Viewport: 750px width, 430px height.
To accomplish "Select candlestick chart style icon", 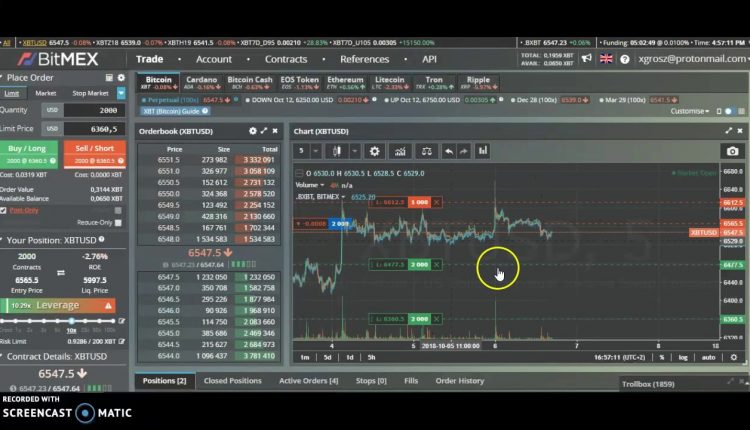I will pos(337,151).
